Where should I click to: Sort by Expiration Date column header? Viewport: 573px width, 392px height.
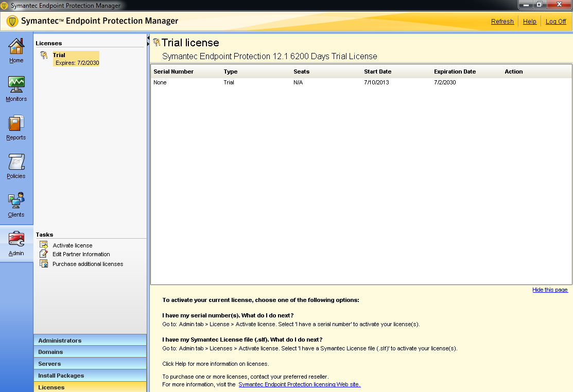[x=455, y=72]
